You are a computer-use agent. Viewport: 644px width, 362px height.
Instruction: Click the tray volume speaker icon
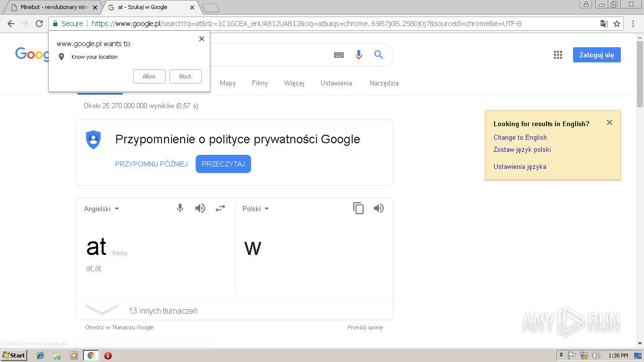tap(596, 355)
